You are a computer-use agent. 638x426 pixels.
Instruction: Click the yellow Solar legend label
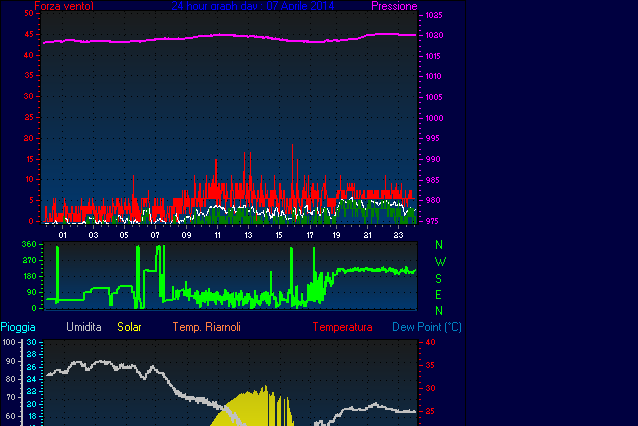[130, 327]
